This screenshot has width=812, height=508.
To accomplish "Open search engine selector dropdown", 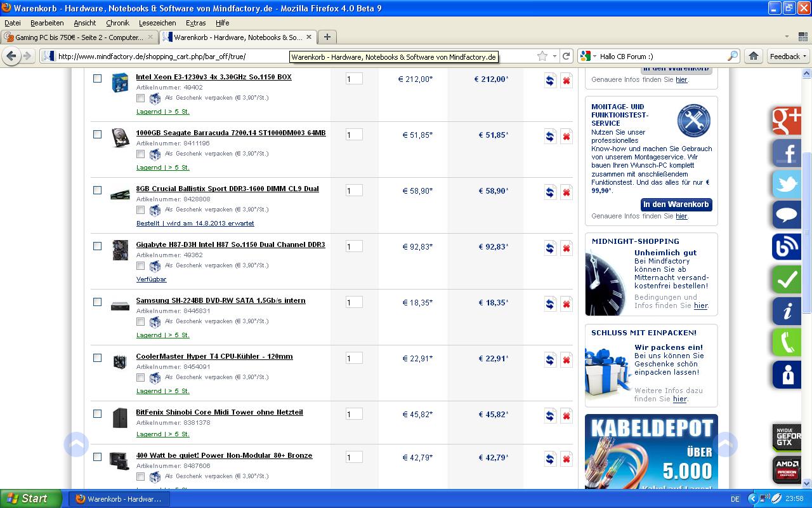I will point(587,56).
